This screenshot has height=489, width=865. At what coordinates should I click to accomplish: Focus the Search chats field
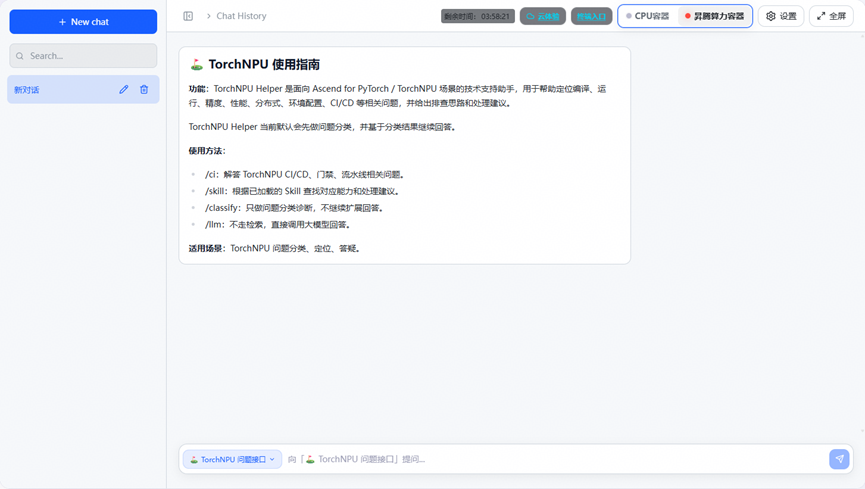click(83, 56)
